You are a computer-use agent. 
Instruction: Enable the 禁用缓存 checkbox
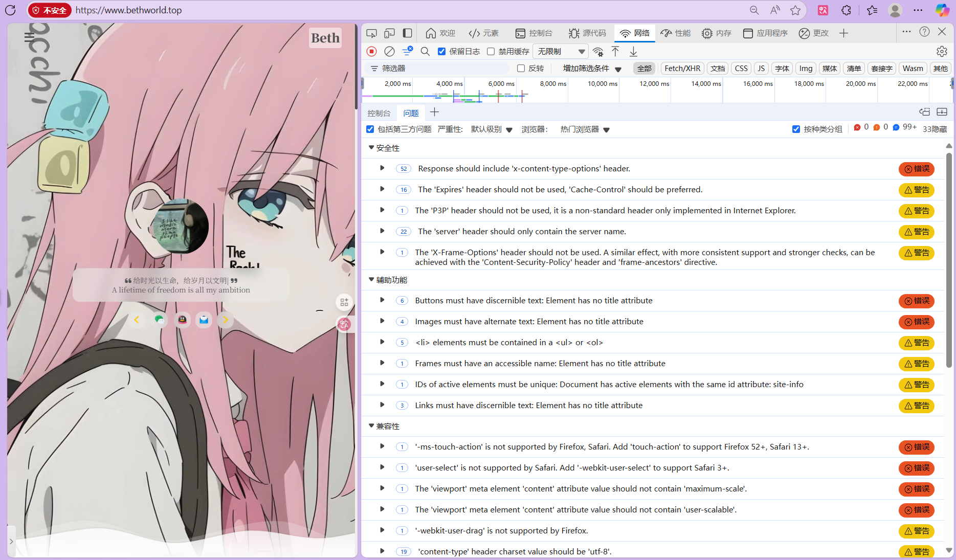(x=491, y=51)
